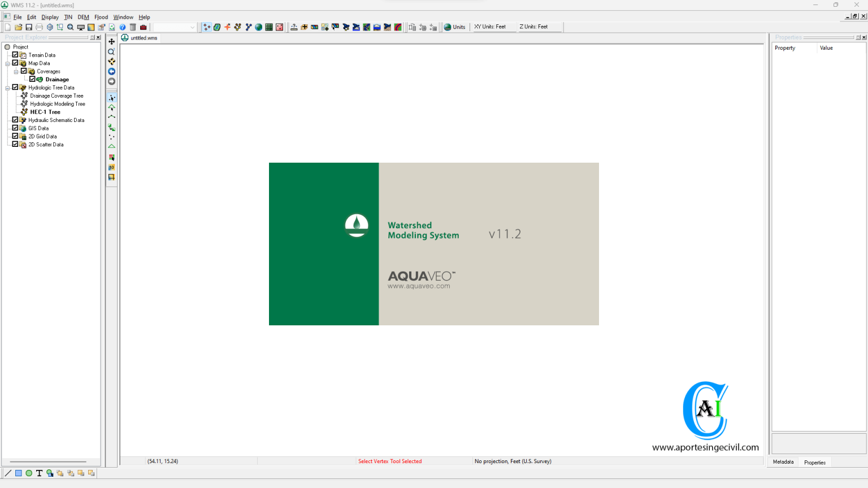Image resolution: width=868 pixels, height=488 pixels.
Task: Switch to the 2D Grid module icon
Action: (x=269, y=27)
